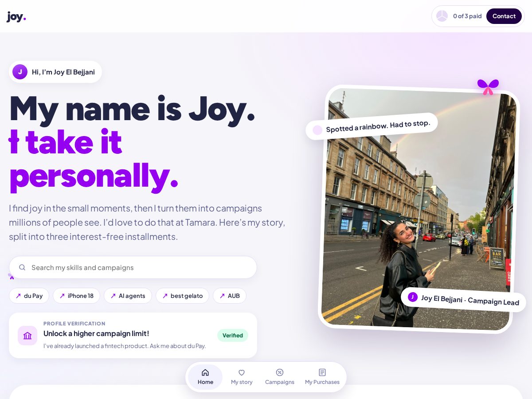Click the pie progress icon beside 0 of 3 paid

pyautogui.click(x=442, y=16)
